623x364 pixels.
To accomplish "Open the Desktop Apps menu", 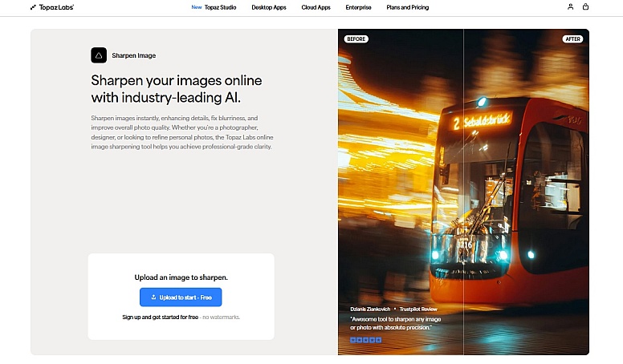I will pyautogui.click(x=269, y=7).
